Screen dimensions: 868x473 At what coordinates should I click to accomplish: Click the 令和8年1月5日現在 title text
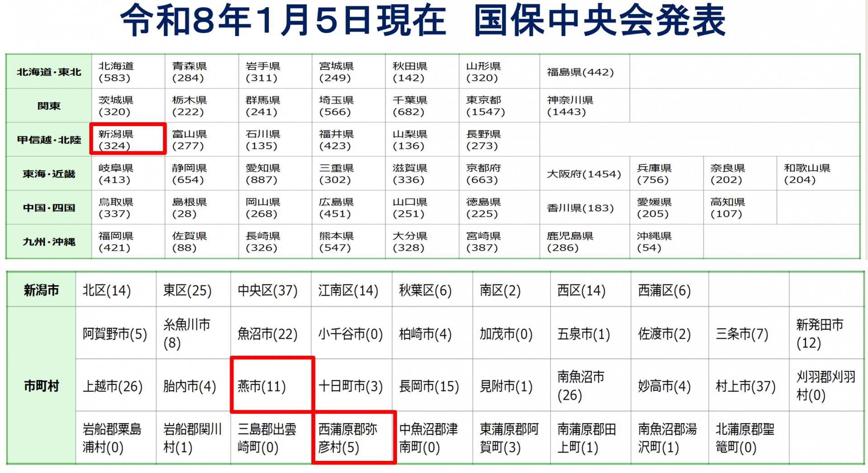coord(283,21)
